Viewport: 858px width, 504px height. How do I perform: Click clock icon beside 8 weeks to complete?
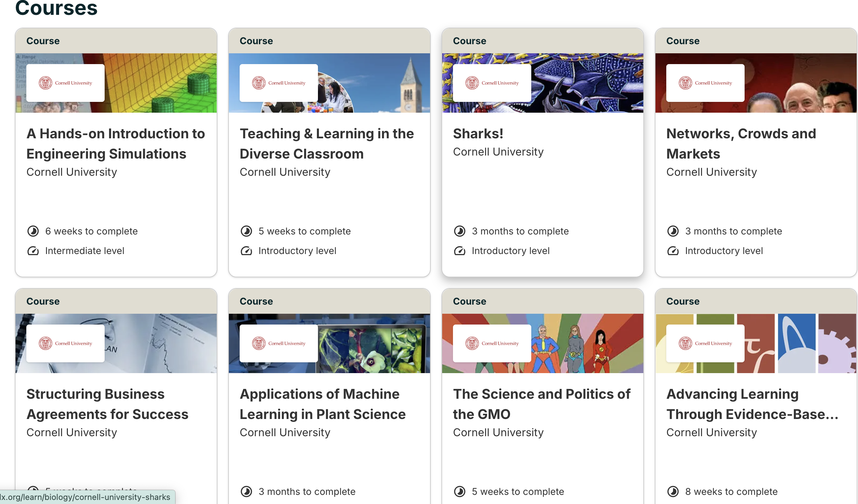click(x=673, y=492)
